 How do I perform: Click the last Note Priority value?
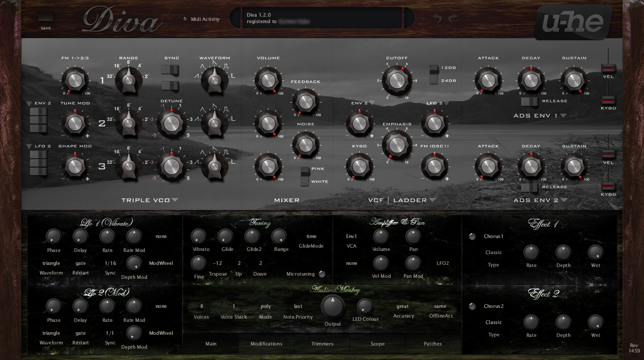pyautogui.click(x=298, y=306)
